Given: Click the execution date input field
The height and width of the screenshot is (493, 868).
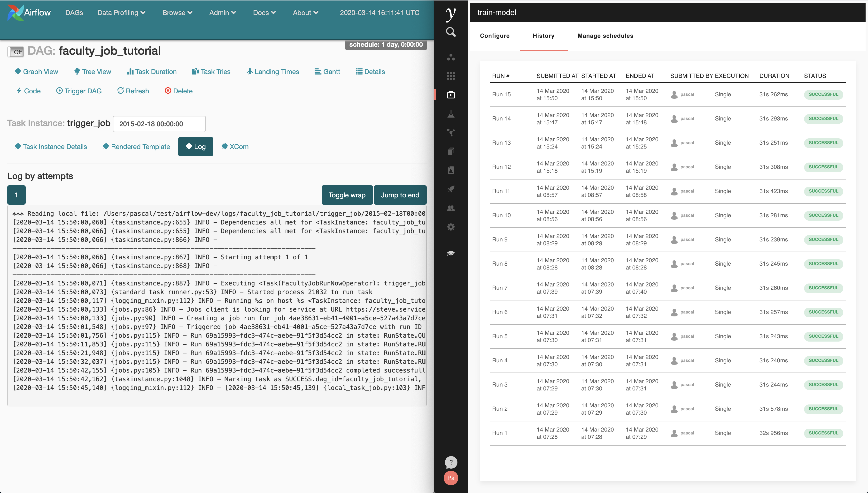Looking at the screenshot, I should pos(159,124).
